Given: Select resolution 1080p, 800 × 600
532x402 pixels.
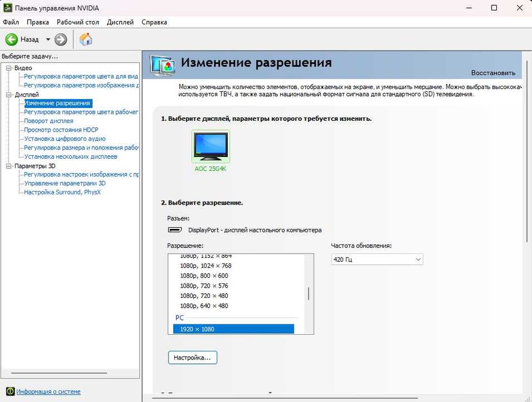Looking at the screenshot, I should point(204,276).
